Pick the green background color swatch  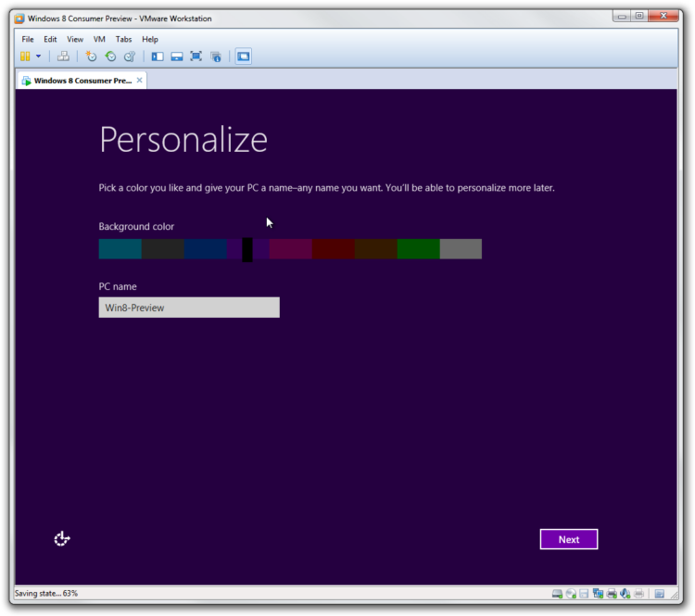point(419,248)
